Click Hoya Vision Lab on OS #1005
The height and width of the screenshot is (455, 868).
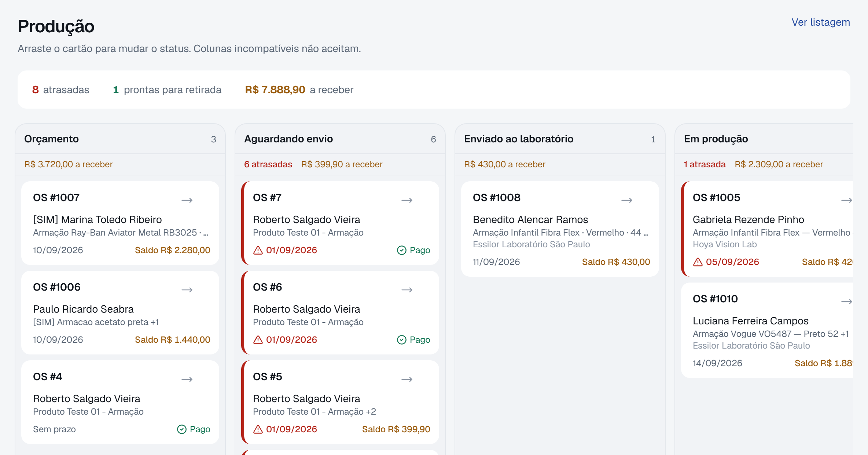pos(725,244)
